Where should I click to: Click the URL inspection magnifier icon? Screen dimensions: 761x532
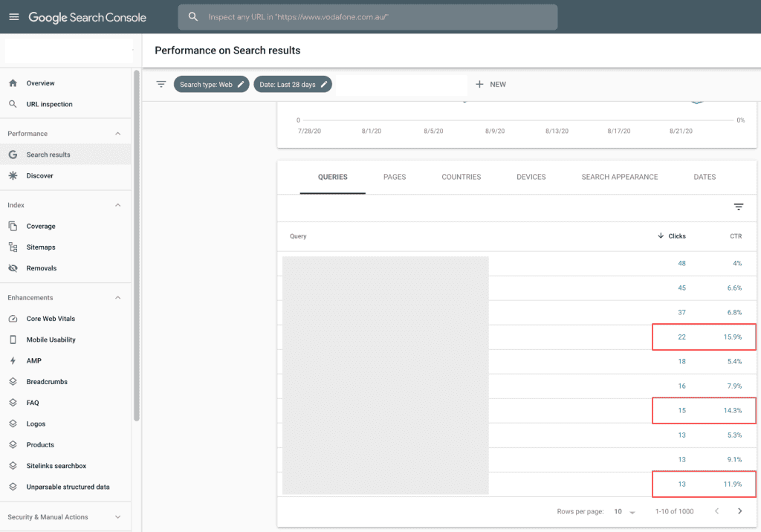13,104
